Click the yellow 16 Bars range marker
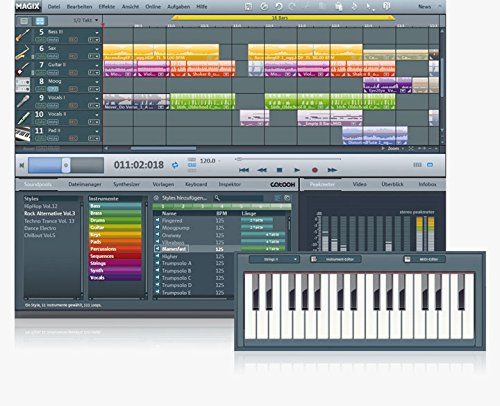This screenshot has height=406, width=500. [x=283, y=18]
